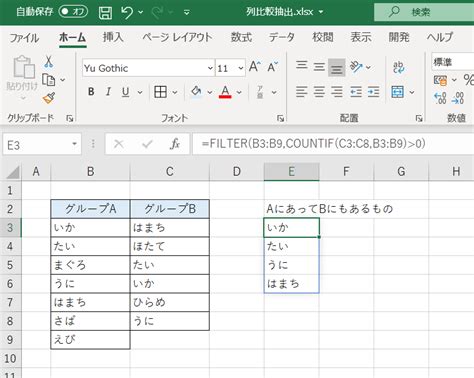Viewport: 474px width, 378px height.
Task: Align text to top
Action: pos(302,66)
